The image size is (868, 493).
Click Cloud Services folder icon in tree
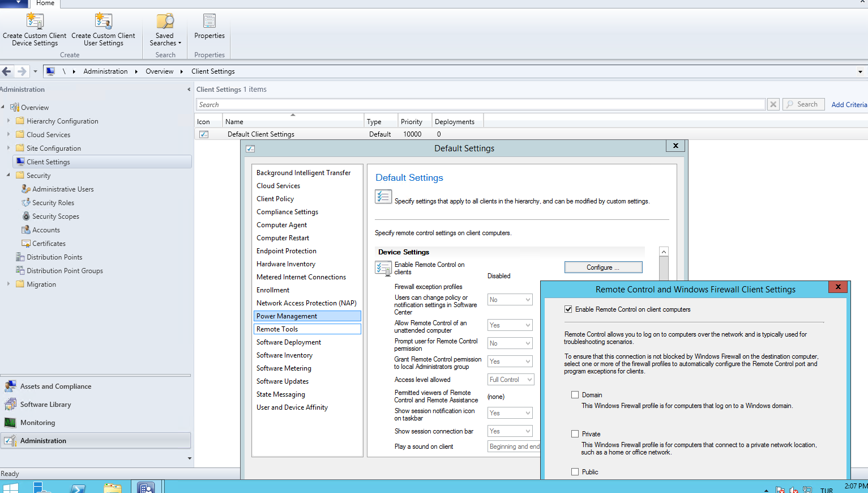pos(20,134)
